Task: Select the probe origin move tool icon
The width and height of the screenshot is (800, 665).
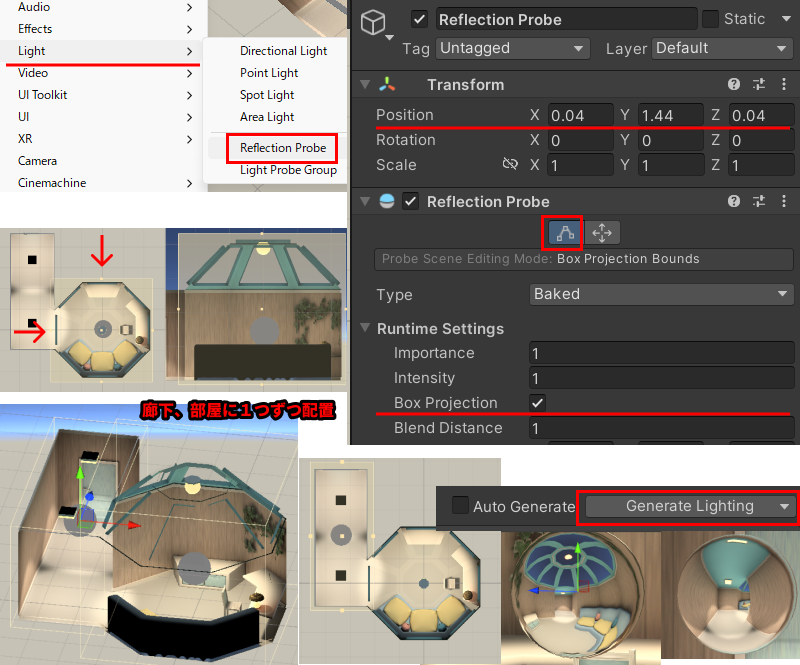Action: (602, 233)
